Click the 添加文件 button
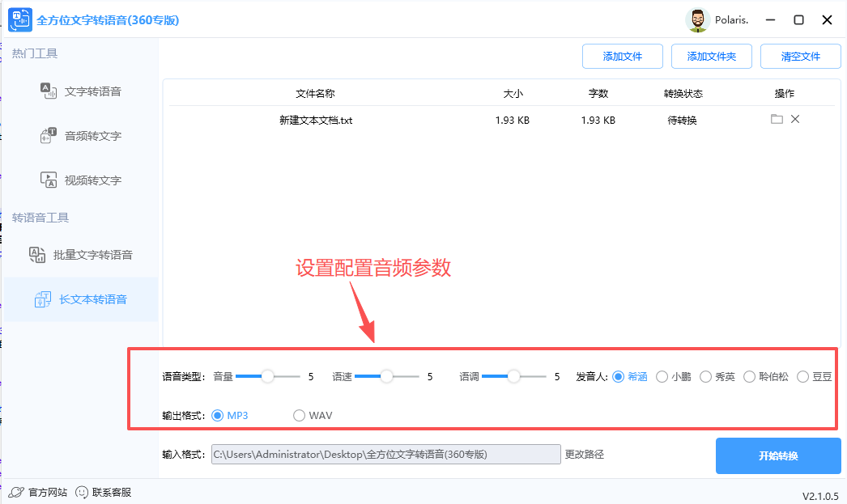 point(622,56)
